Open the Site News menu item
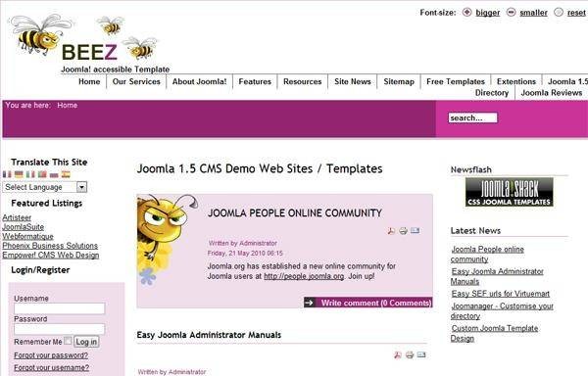Viewport: 588px width, 376px height. coord(353,81)
